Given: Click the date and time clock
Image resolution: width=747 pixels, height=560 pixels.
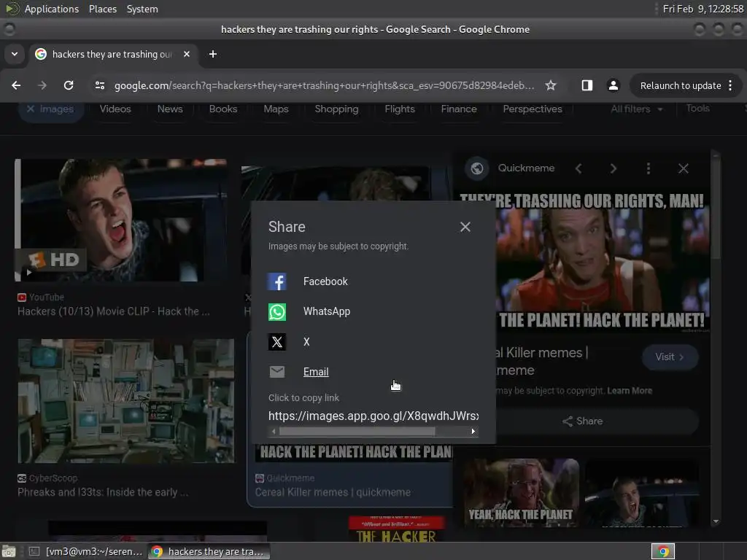Looking at the screenshot, I should coord(703,9).
